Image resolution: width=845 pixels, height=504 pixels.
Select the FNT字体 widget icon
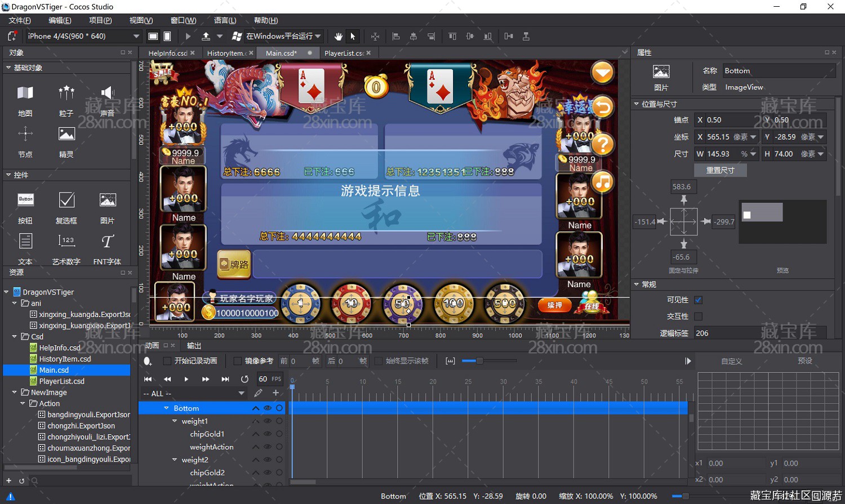click(108, 241)
